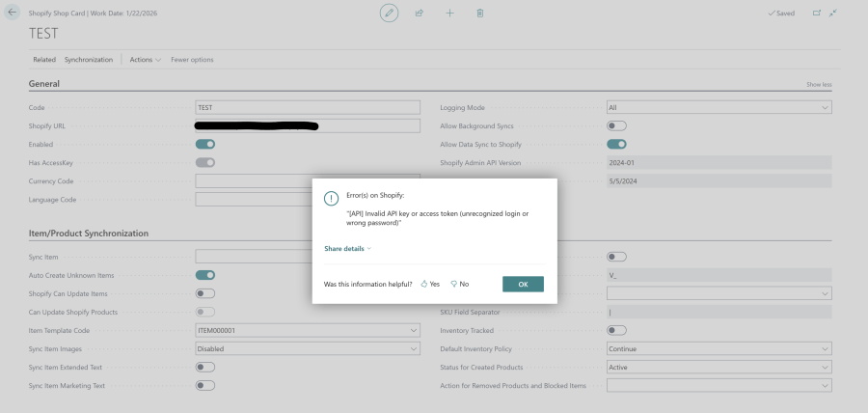
Task: Open the Synchronization menu
Action: coord(89,60)
